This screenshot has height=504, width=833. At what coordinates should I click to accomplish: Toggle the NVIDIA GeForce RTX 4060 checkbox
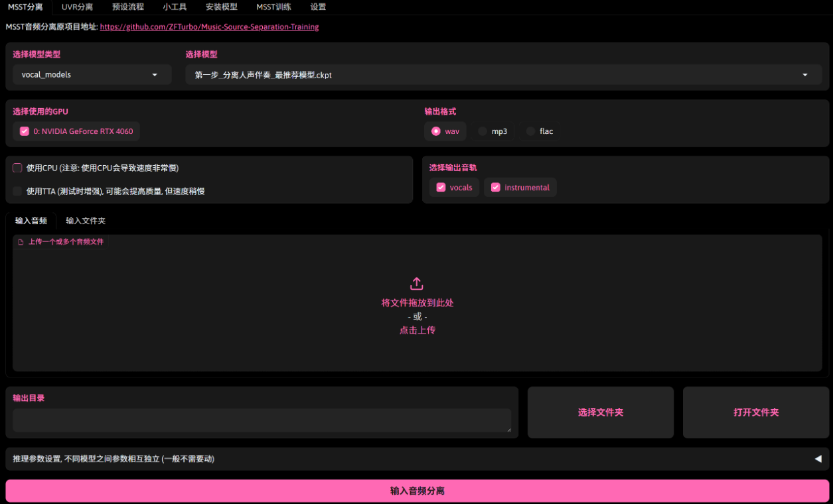[x=25, y=131]
